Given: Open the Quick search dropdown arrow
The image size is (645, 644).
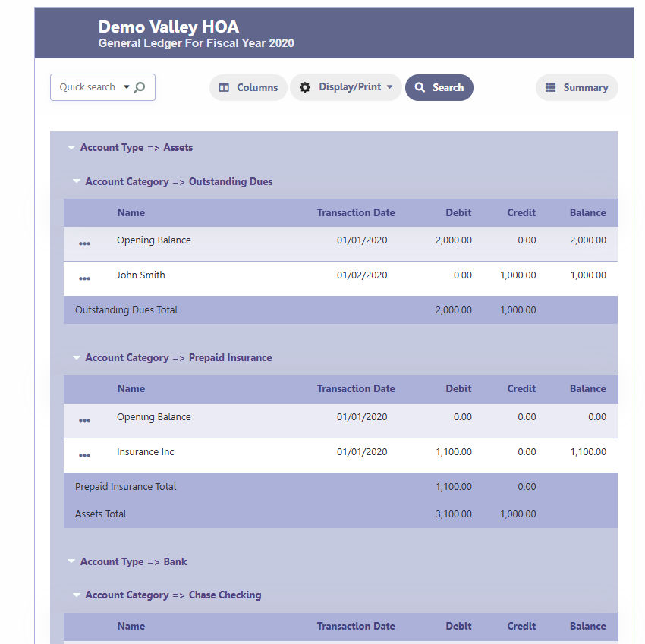Looking at the screenshot, I should coord(126,87).
